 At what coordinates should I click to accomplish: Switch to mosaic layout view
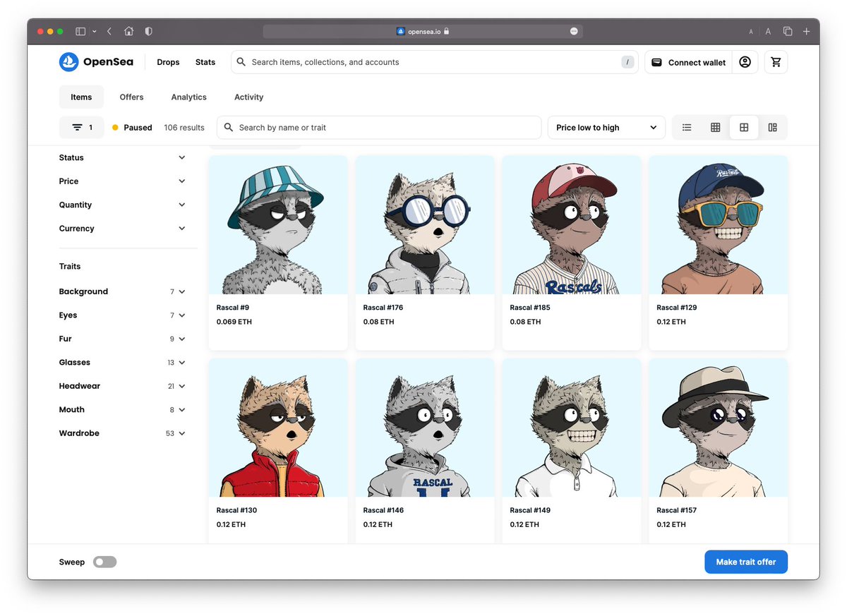773,128
